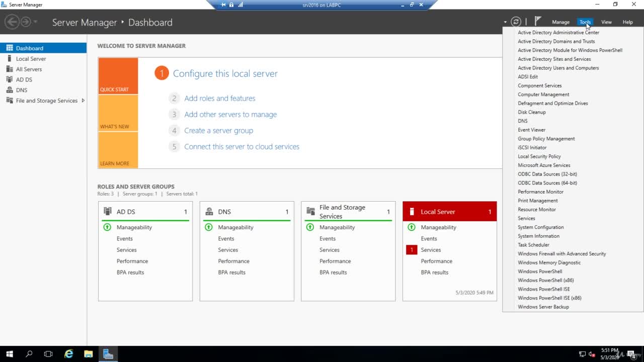Open the navigation history dropdown arrow
Image resolution: width=644 pixels, height=362 pixels.
(35, 22)
